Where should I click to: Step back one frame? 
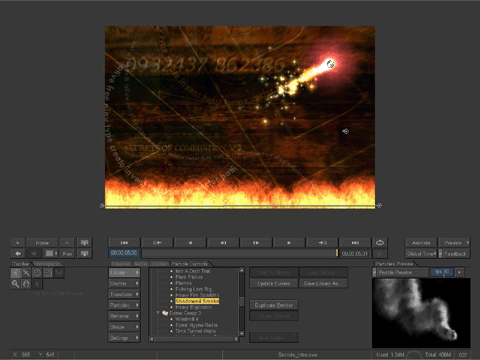223,243
